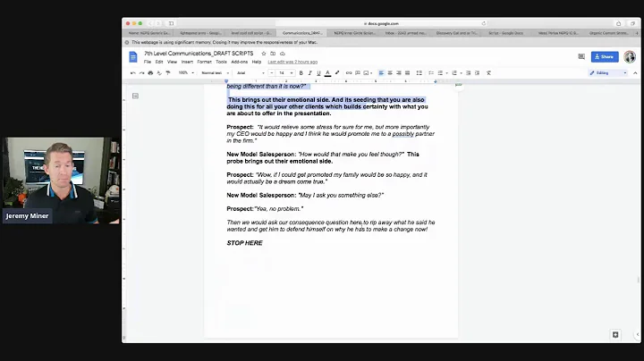Expand numbered list style dropdown arrow
644x361 pixels.
click(461, 73)
